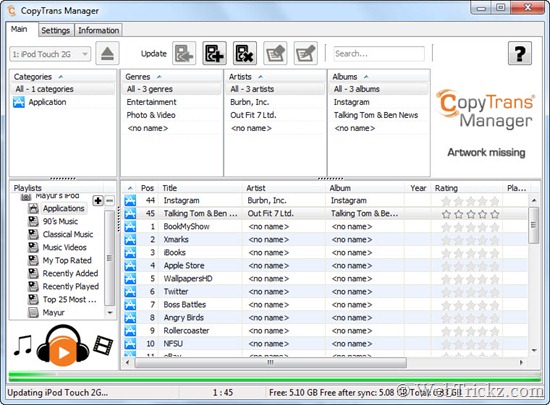Screen dimensions: 550x405
Task: Click the delete tracks icon
Action: click(x=244, y=54)
